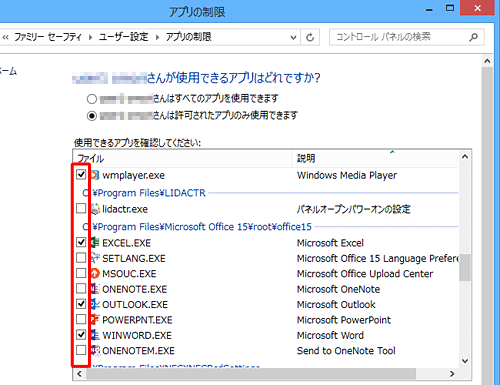Viewport: 500px width, 385px height.
Task: Click the 'Microsoft Excel' description text
Action: [x=330, y=243]
